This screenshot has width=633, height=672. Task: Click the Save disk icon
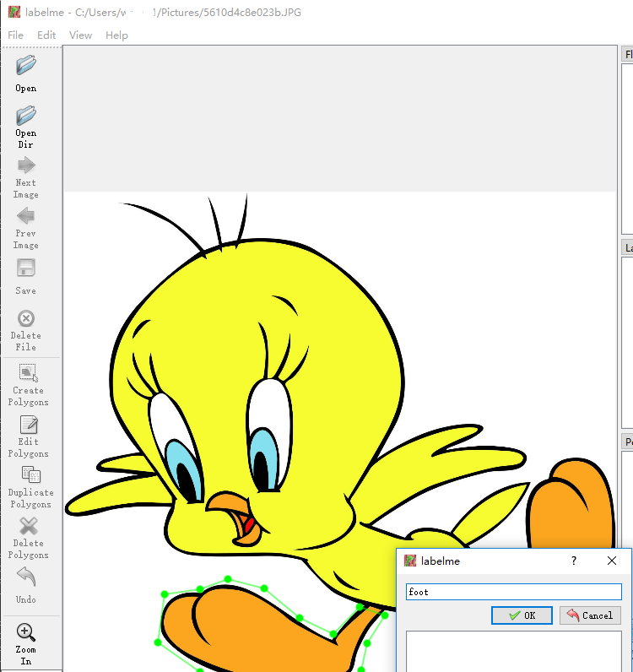25,268
